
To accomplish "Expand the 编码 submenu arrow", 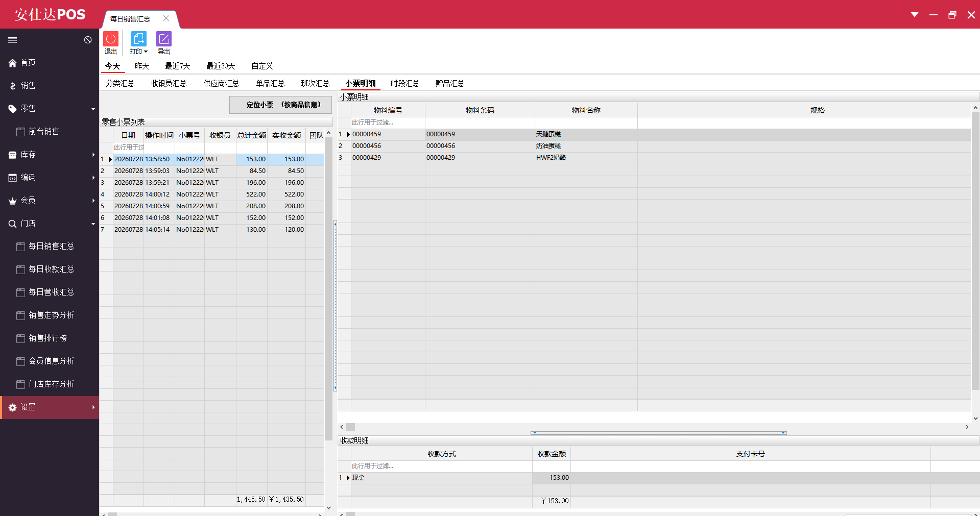I will point(93,178).
